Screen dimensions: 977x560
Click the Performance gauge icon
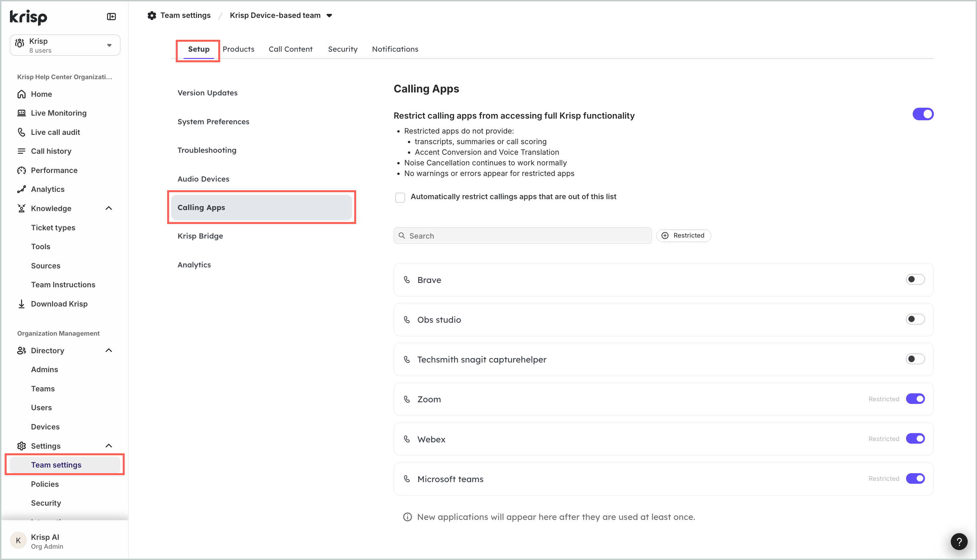click(22, 170)
